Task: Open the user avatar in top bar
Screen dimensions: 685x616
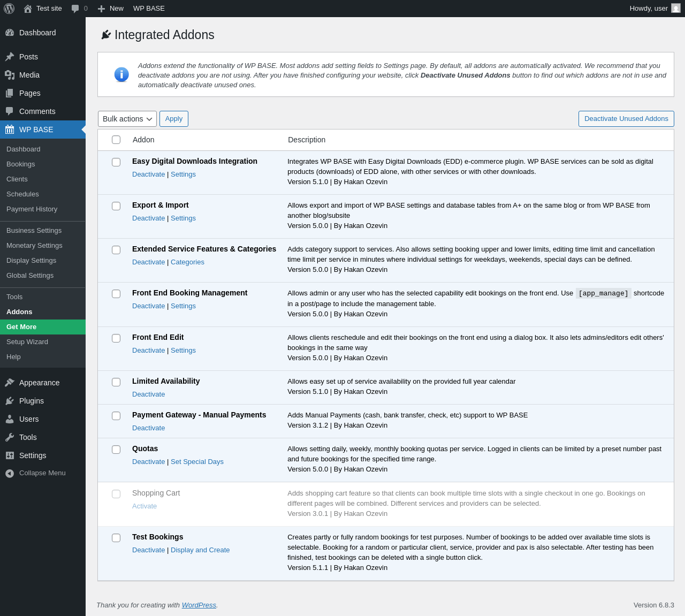Action: tap(676, 8)
